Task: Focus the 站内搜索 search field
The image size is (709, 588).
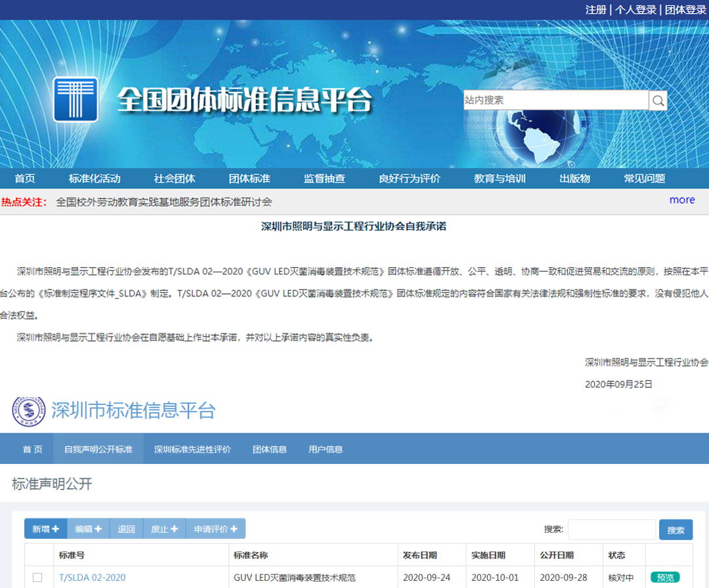Action: pyautogui.click(x=555, y=100)
